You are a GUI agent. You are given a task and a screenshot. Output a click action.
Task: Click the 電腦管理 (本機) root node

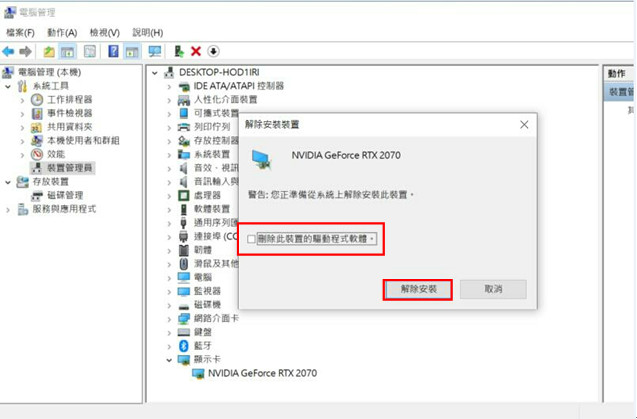point(49,72)
